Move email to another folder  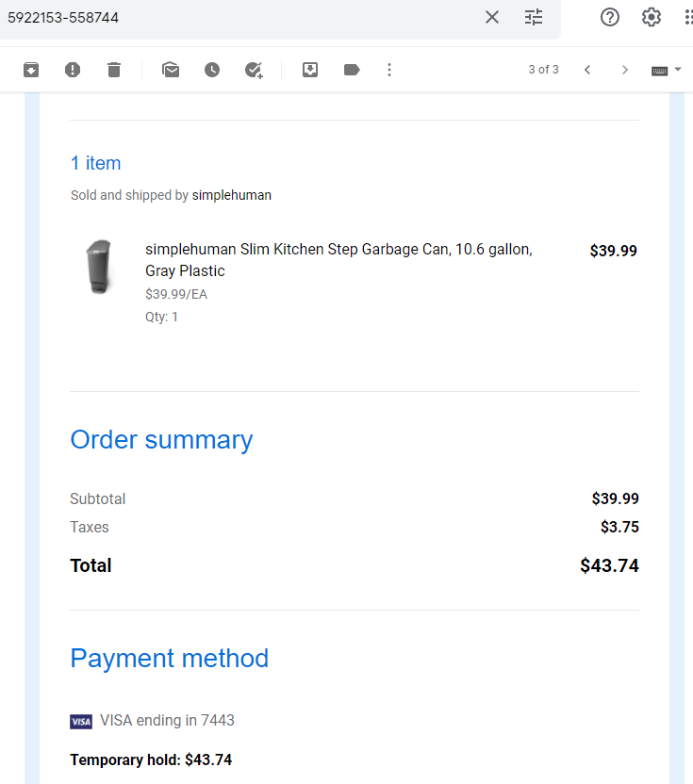310,70
